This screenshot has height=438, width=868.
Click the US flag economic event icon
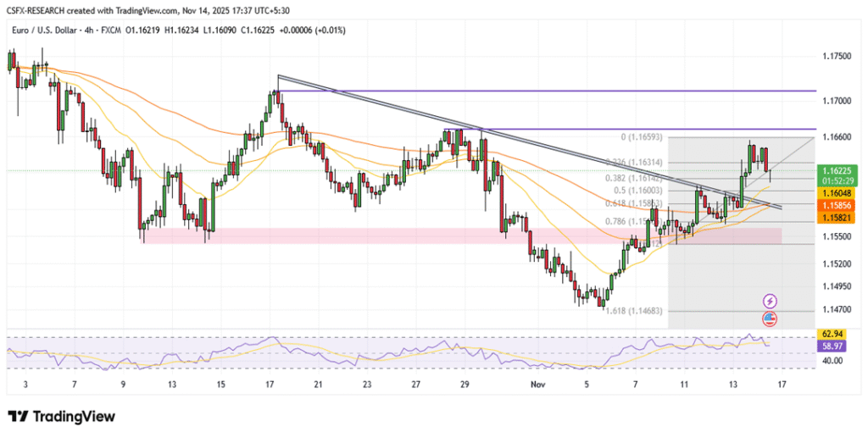770,319
